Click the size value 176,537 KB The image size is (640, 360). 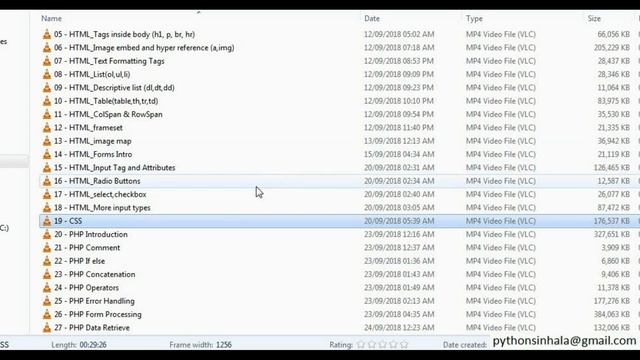pyautogui.click(x=611, y=221)
